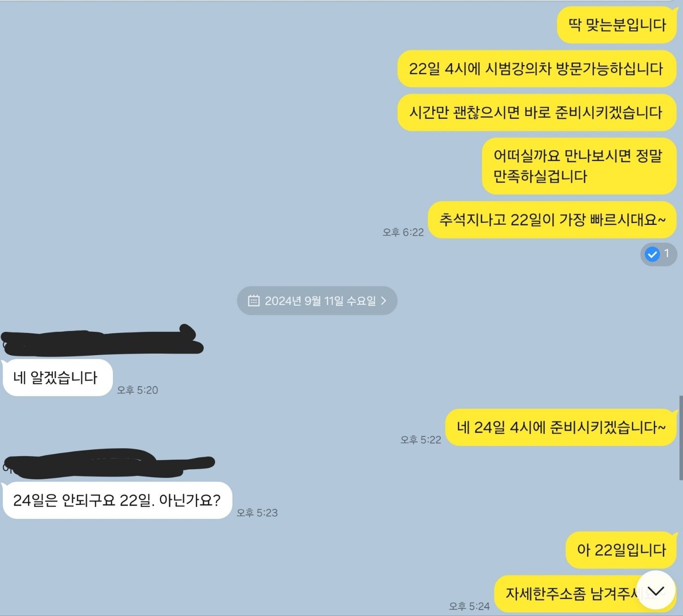This screenshot has width=683, height=616.
Task: Tap the scroll-to-bottom arrow button
Action: coord(655,590)
